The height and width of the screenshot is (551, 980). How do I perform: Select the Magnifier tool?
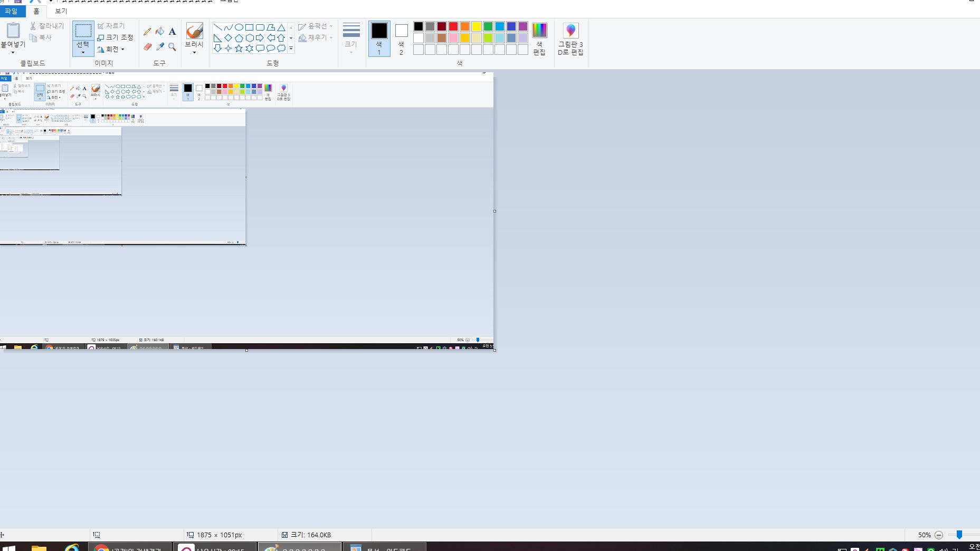[x=172, y=47]
